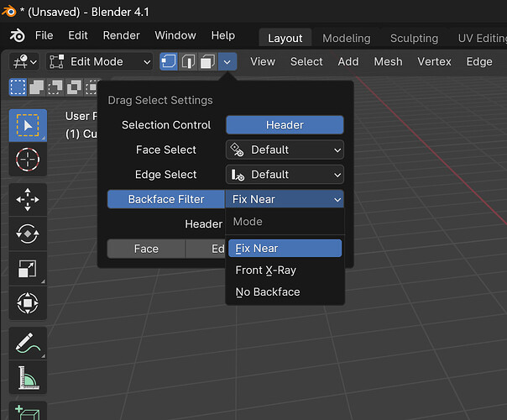Close the Drag Select Settings popover arrow
The width and height of the screenshot is (507, 420).
pyautogui.click(x=227, y=61)
